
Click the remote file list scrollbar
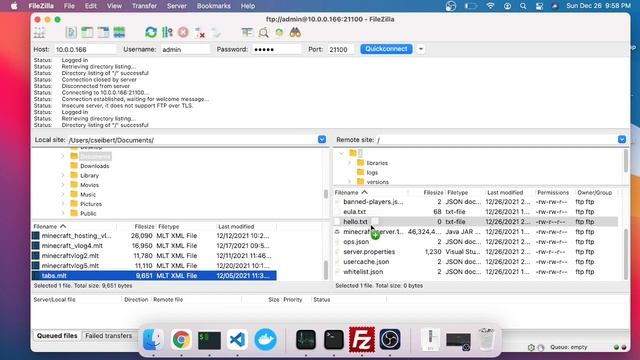click(x=626, y=253)
